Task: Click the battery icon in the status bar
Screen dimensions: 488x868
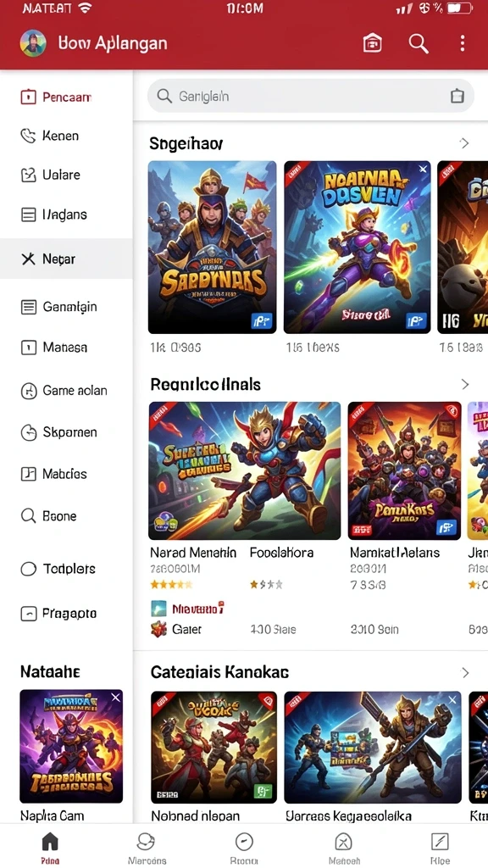Action: (x=460, y=8)
